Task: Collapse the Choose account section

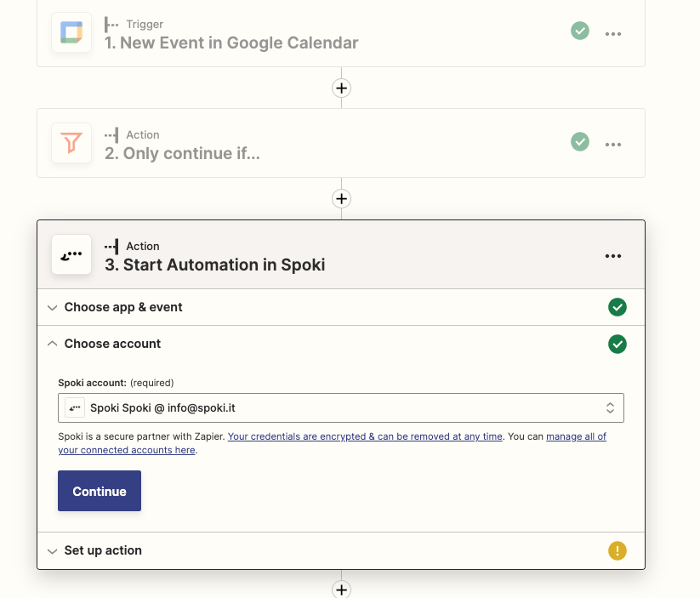Action: [112, 344]
